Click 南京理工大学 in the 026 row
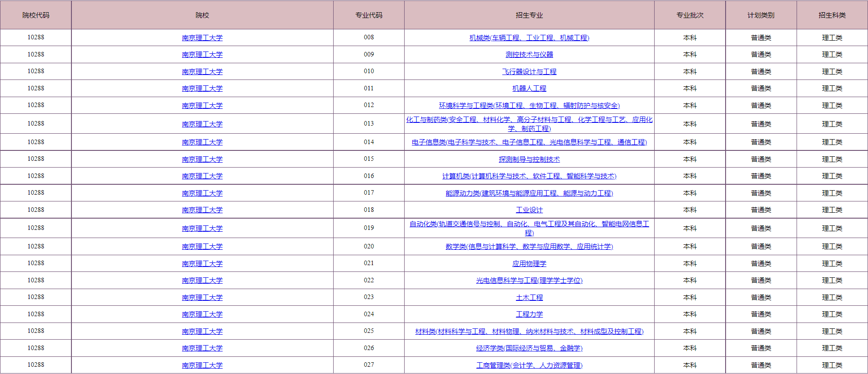Viewport: 868px width, 374px height. 202,348
